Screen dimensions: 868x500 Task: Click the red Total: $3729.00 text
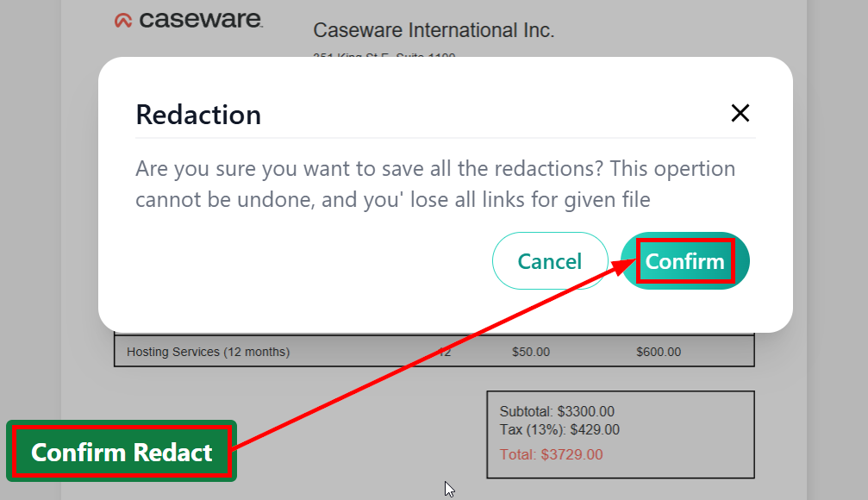pyautogui.click(x=551, y=454)
